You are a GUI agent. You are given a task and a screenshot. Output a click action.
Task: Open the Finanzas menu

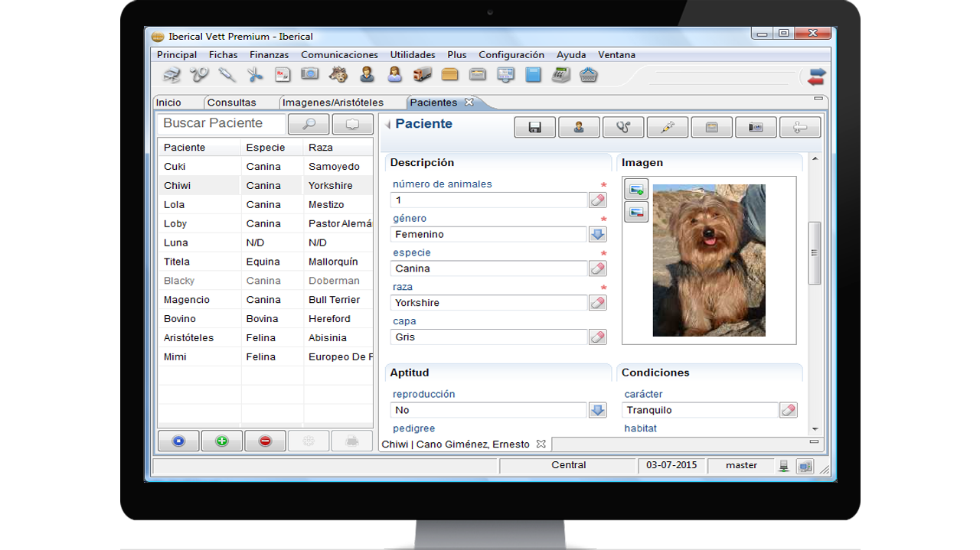tap(269, 55)
